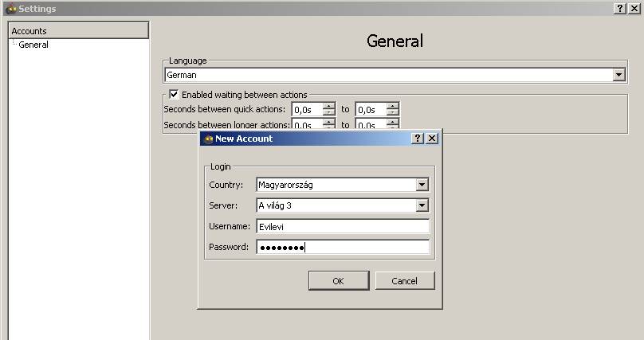This screenshot has height=340, width=644.
Task: Decrease quick actions maximum seconds
Action: tap(392, 113)
